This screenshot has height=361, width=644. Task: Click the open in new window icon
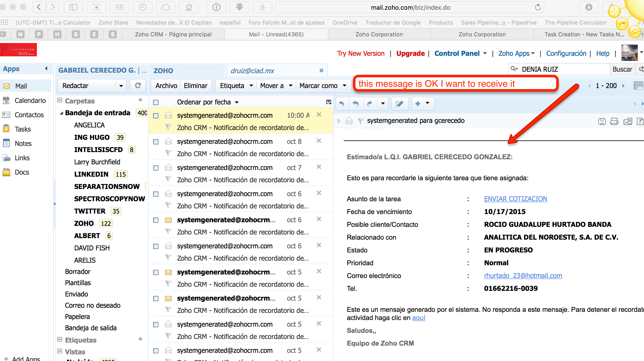click(628, 121)
